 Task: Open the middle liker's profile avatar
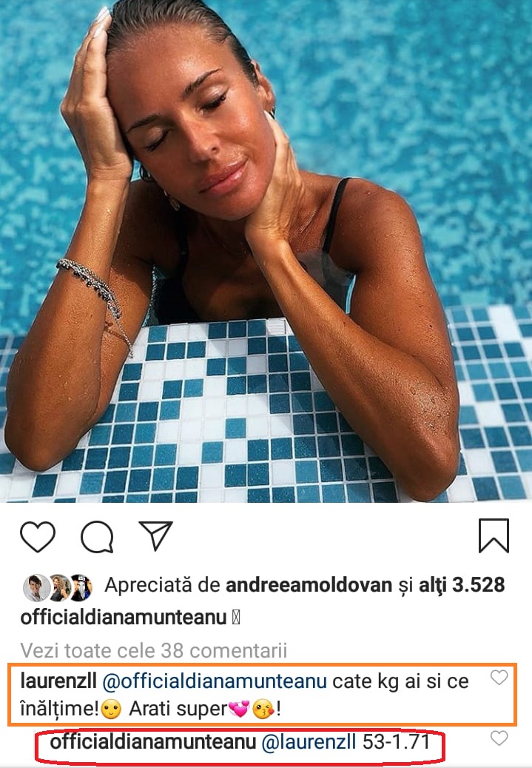pyautogui.click(x=60, y=587)
